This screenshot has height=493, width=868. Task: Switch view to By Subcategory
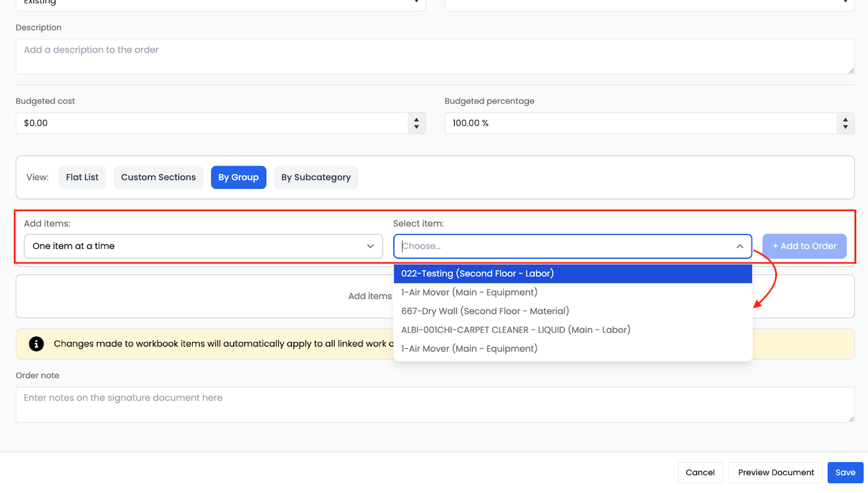point(316,177)
